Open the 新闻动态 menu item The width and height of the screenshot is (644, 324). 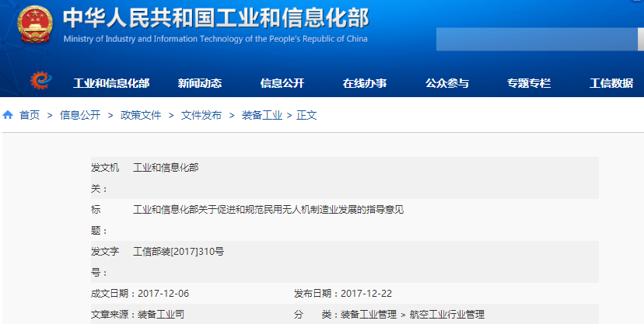199,83
